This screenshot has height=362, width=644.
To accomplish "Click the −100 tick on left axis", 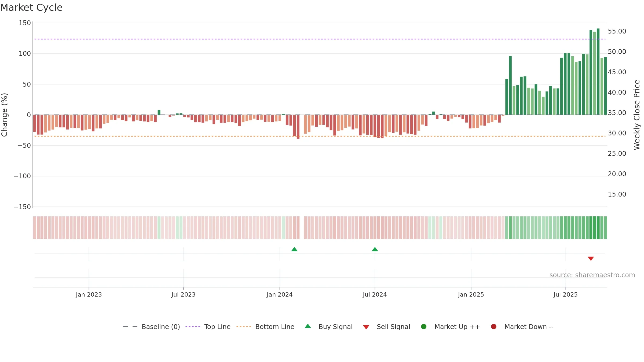I will (22, 176).
